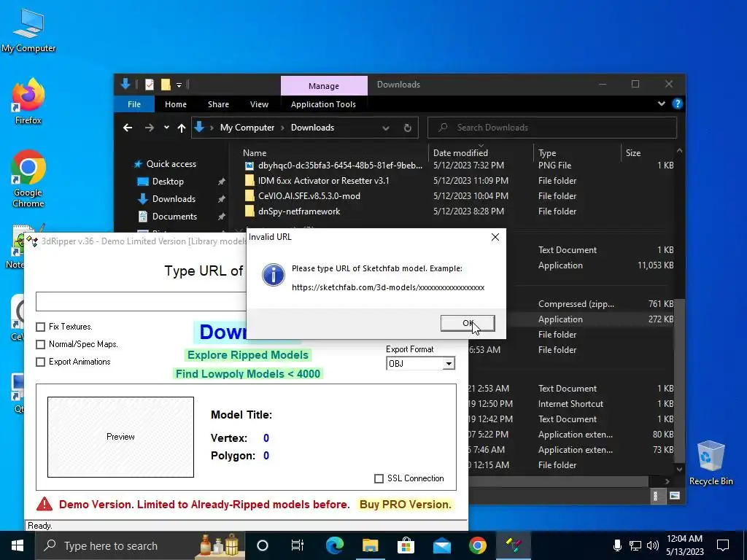Open the Application Tools tab
This screenshot has width=747, height=560.
[x=323, y=104]
